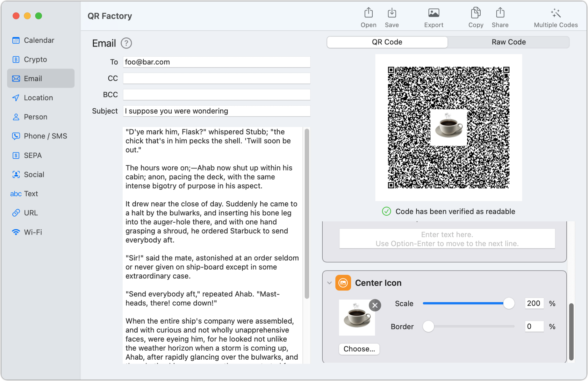The height and width of the screenshot is (381, 588).
Task: Open the Phone / SMS code section
Action: pos(45,136)
